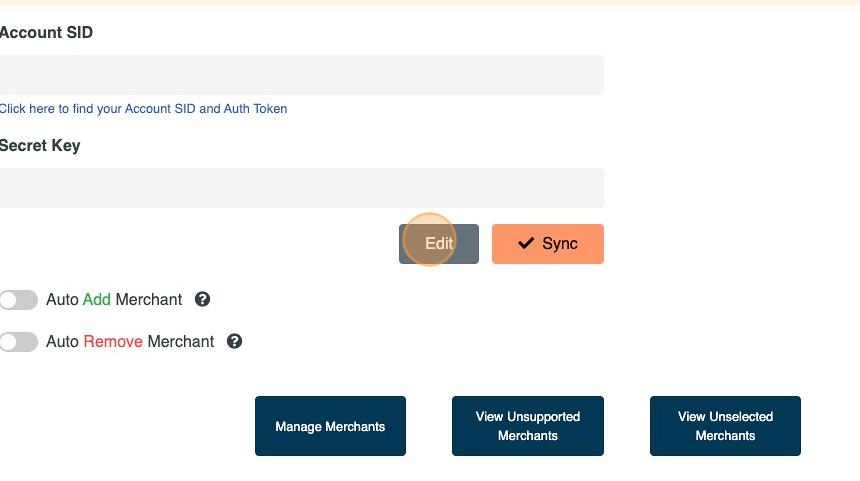Viewport: 860px width, 481px height.
Task: Click the Account SID input field
Action: [x=301, y=75]
